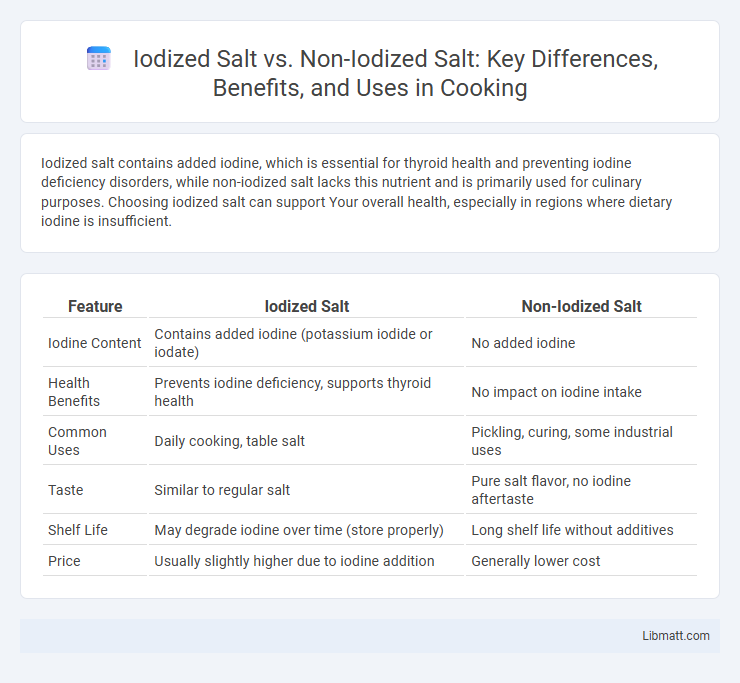Select the 'Iodized Salt' column header
Screen dimensions: 740x683
click(307, 306)
